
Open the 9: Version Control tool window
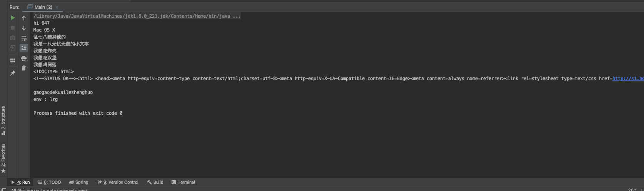pos(118,182)
